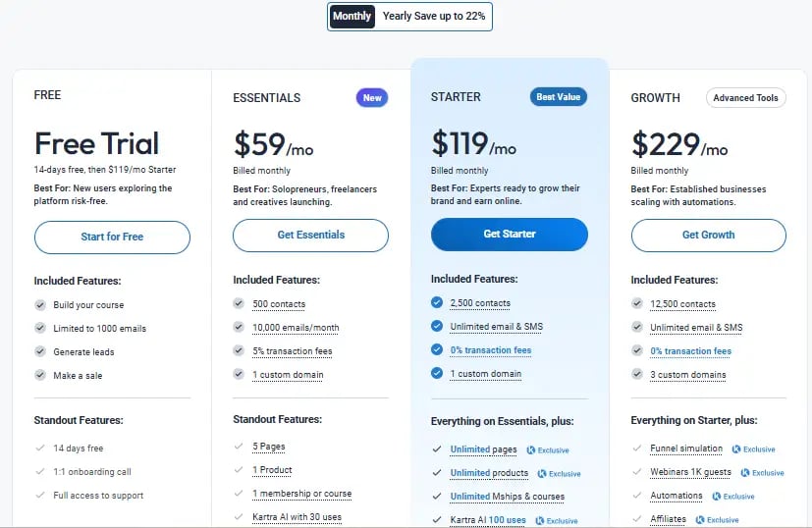
Task: Click the Kartra AI 100 uses link
Action: coord(488,520)
